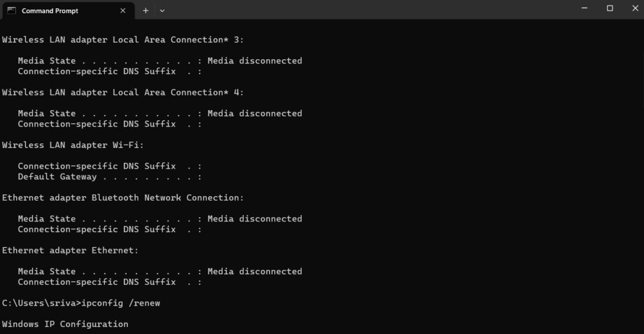Click the Command Prompt tab icon
The height and width of the screenshot is (334, 644).
11,10
